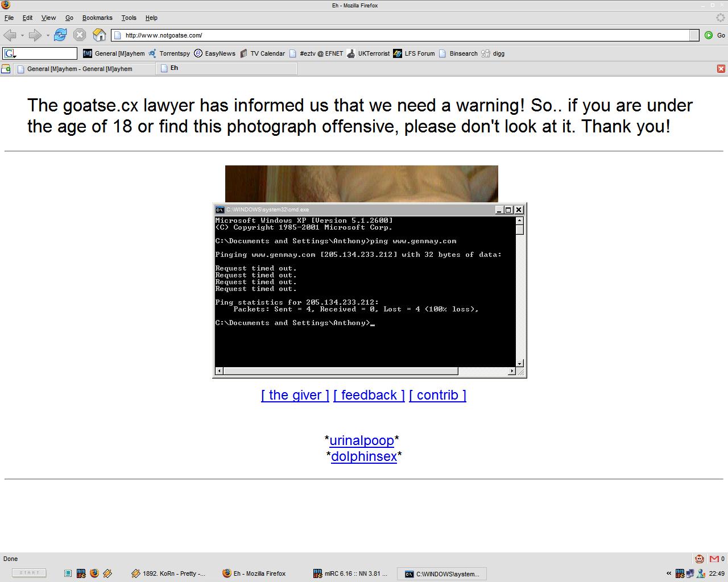
Task: Switch to the General [M]ayhem tab
Action: tap(84, 69)
